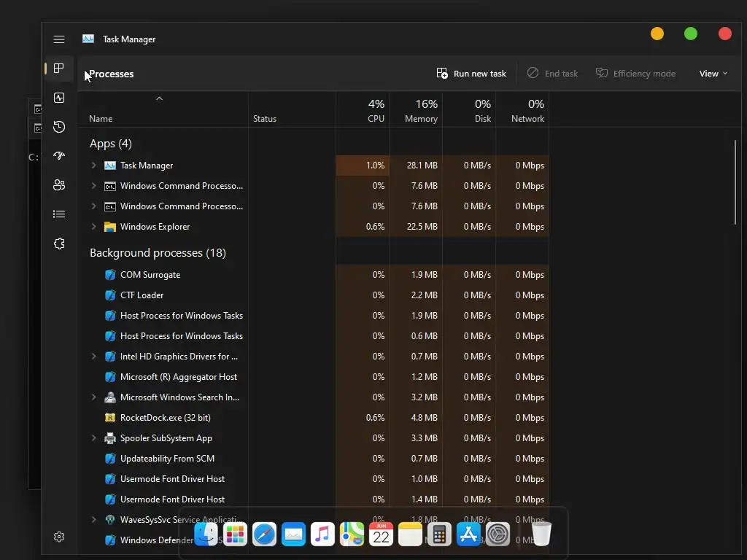Click Task Manager title bar app icon
The image size is (747, 560).
click(x=88, y=39)
